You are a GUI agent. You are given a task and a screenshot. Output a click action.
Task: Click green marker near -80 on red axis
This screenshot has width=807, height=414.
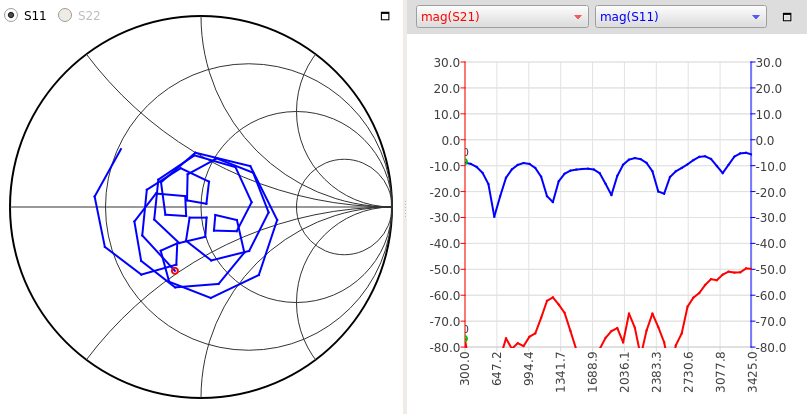(x=465, y=338)
